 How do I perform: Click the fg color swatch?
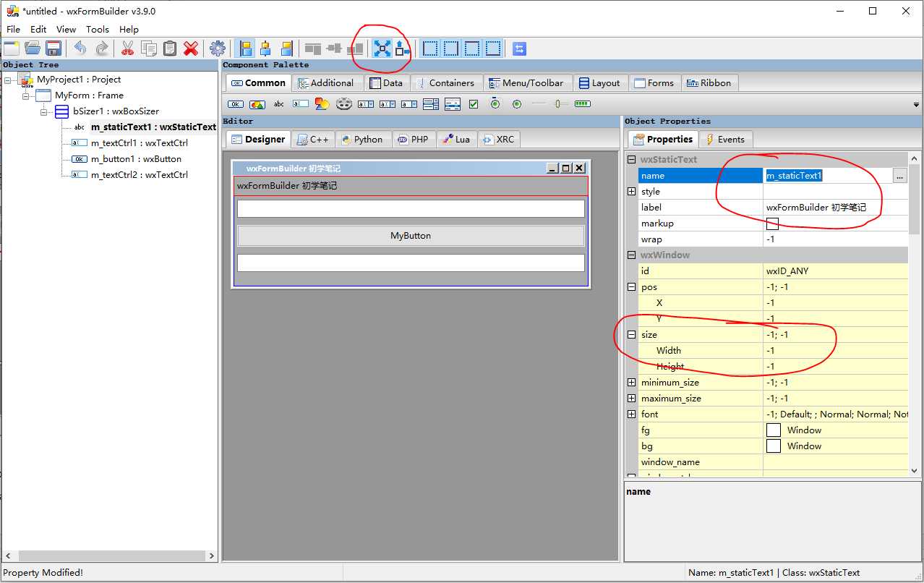[773, 430]
